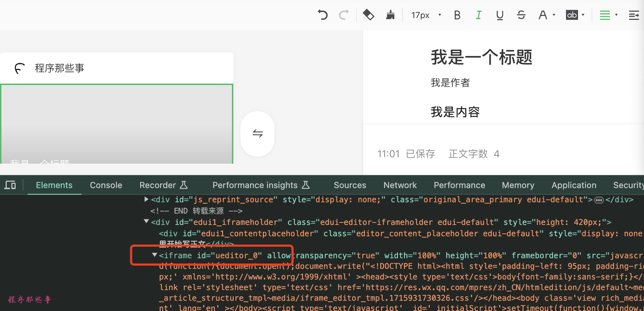Click the swap arrows round button
644x311 pixels.
pos(257,134)
